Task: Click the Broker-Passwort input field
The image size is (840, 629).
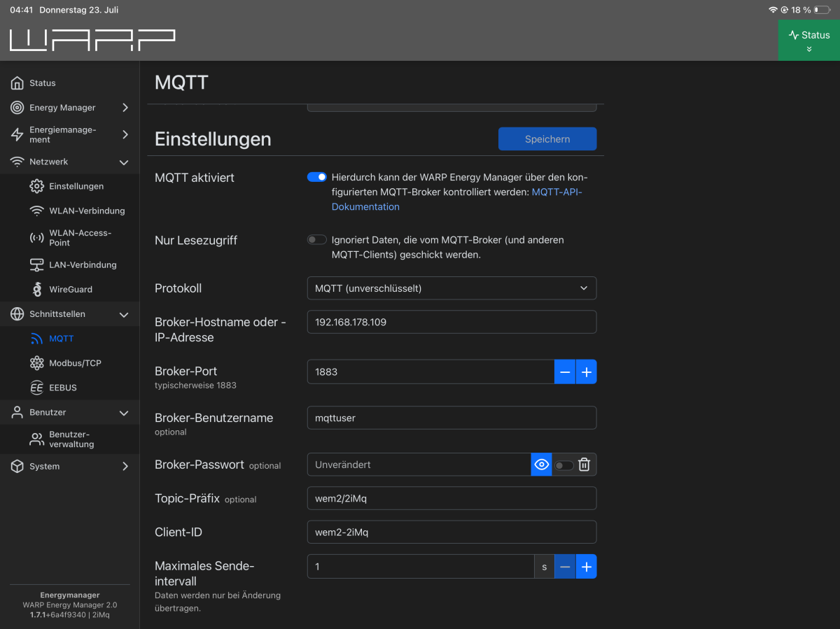Action: (x=419, y=465)
